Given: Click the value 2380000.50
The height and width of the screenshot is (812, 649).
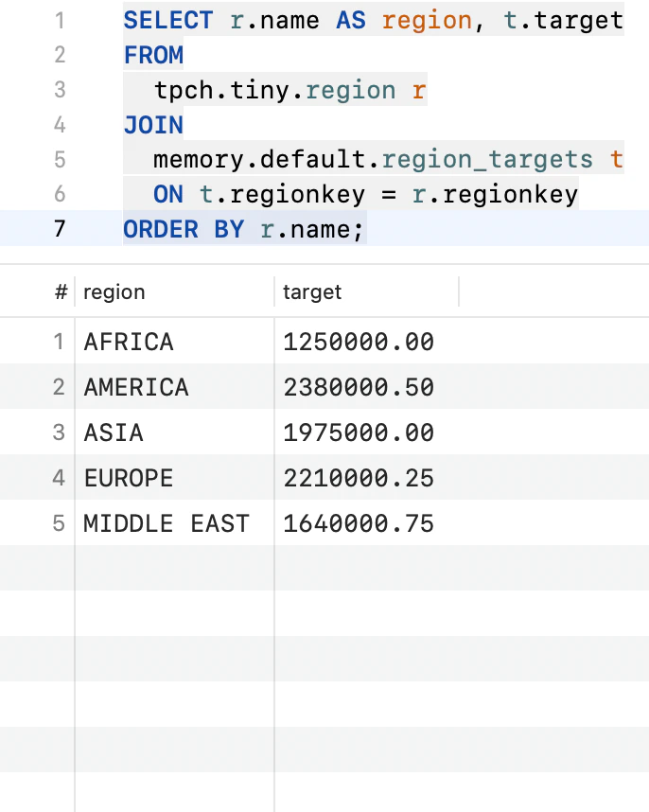Looking at the screenshot, I should click(359, 387).
